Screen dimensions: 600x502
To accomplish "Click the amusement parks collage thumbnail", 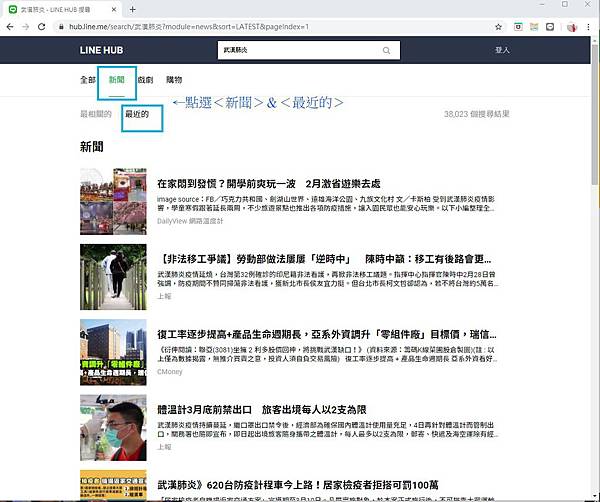I will [113, 201].
